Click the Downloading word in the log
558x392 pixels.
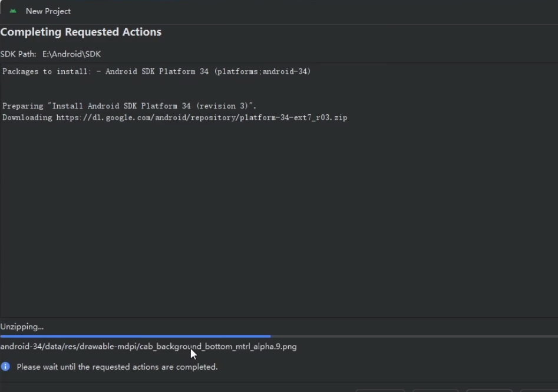(x=27, y=118)
